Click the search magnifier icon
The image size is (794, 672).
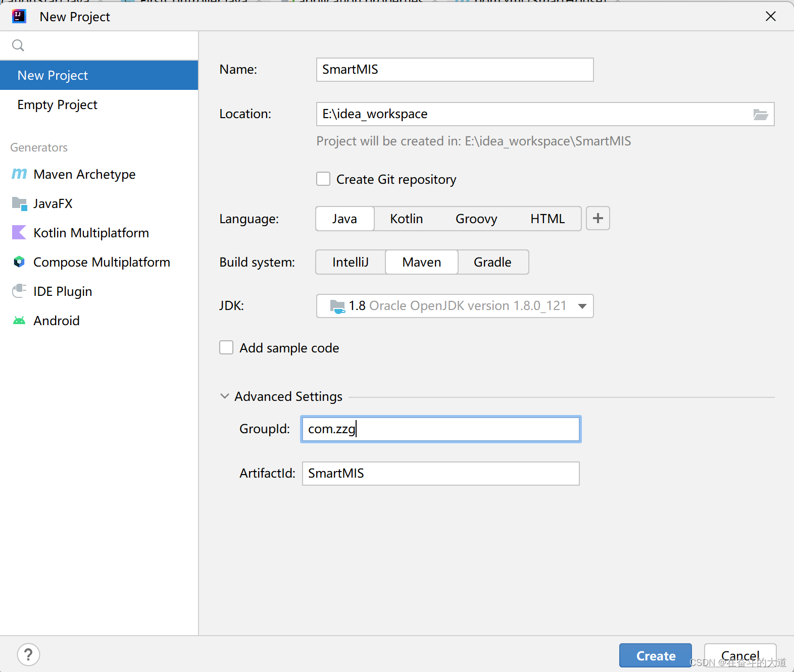[x=18, y=45]
